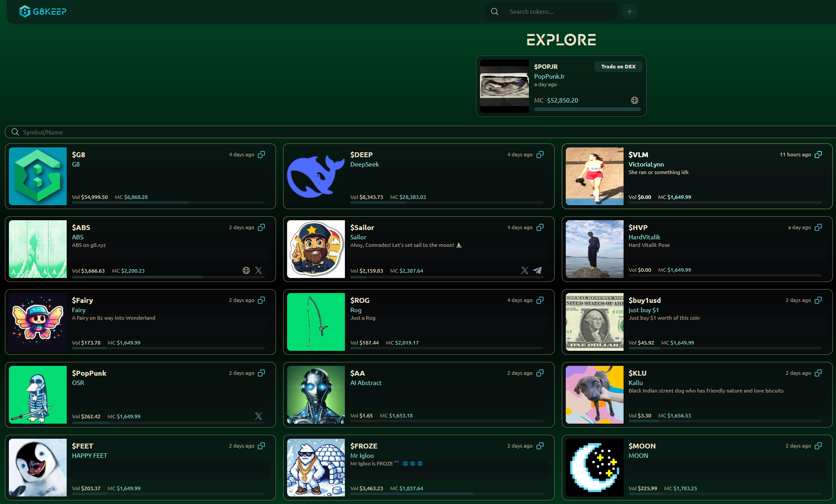The width and height of the screenshot is (836, 504).
Task: Open the $Sailor Telegram icon
Action: click(537, 270)
